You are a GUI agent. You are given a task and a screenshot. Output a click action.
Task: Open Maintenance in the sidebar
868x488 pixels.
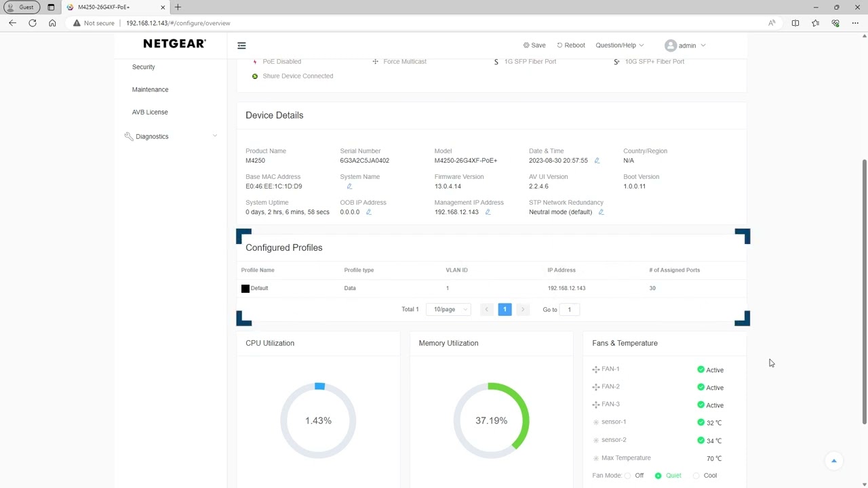click(150, 89)
